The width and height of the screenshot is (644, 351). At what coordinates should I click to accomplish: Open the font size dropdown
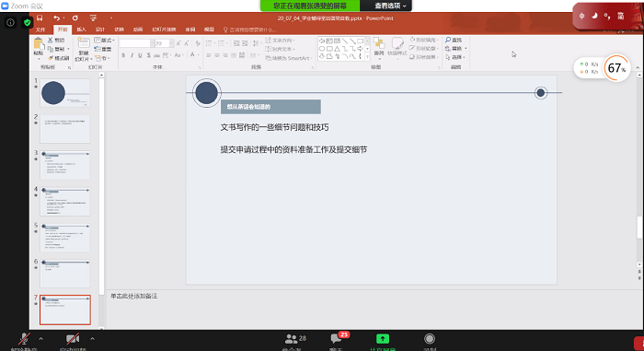(171, 43)
